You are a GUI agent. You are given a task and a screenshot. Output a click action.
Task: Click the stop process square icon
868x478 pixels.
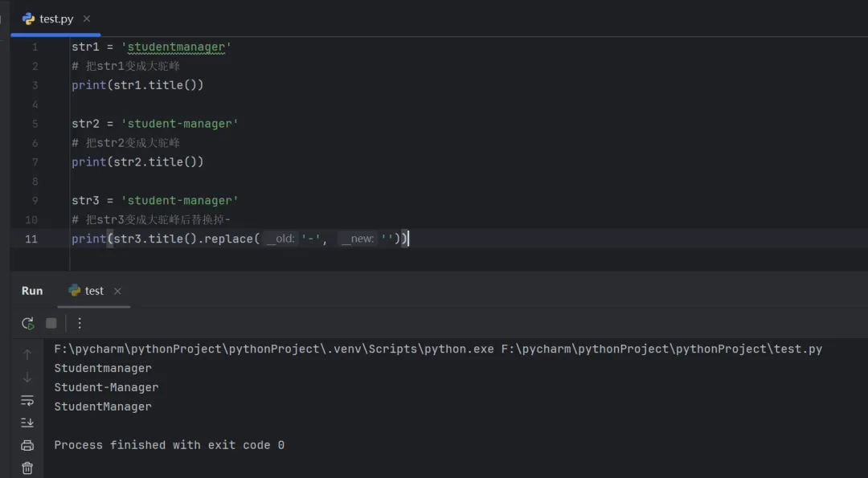click(51, 323)
